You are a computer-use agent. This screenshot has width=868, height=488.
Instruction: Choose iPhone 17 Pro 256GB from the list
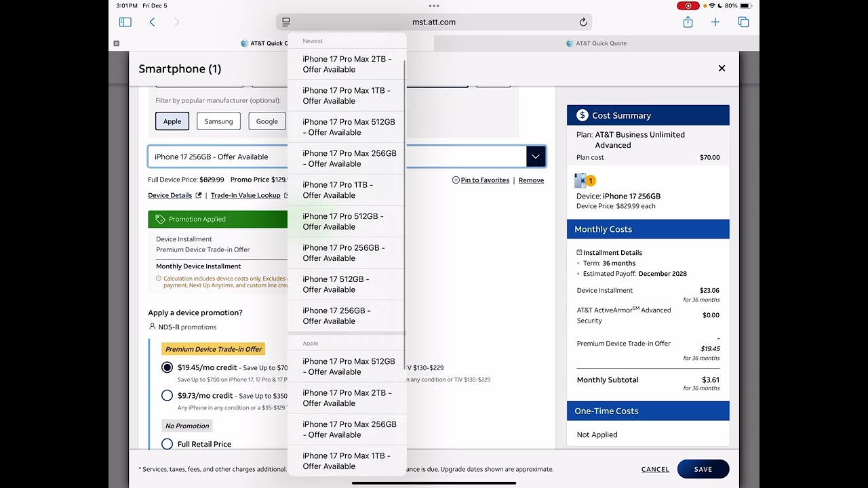click(x=347, y=253)
